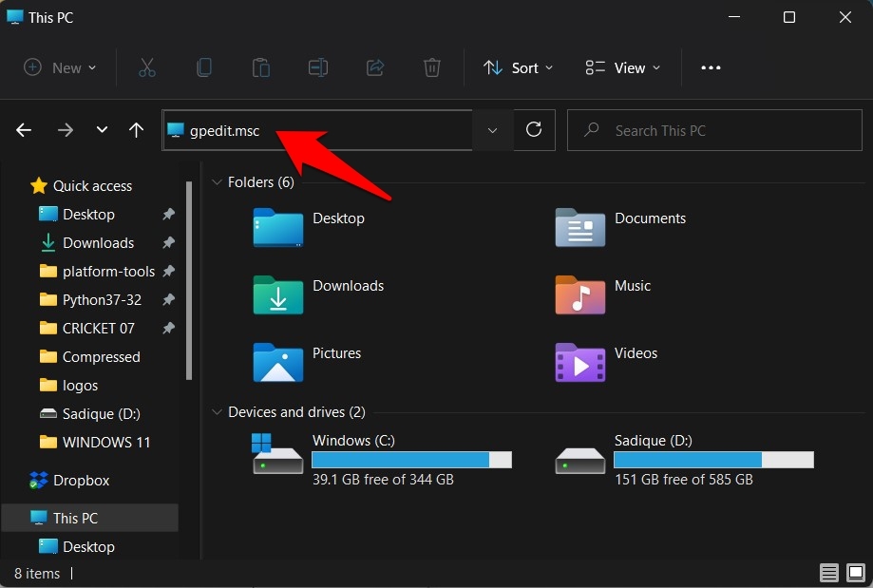Collapse the Folders (6) group
Viewport: 873px width, 588px height.
217,182
